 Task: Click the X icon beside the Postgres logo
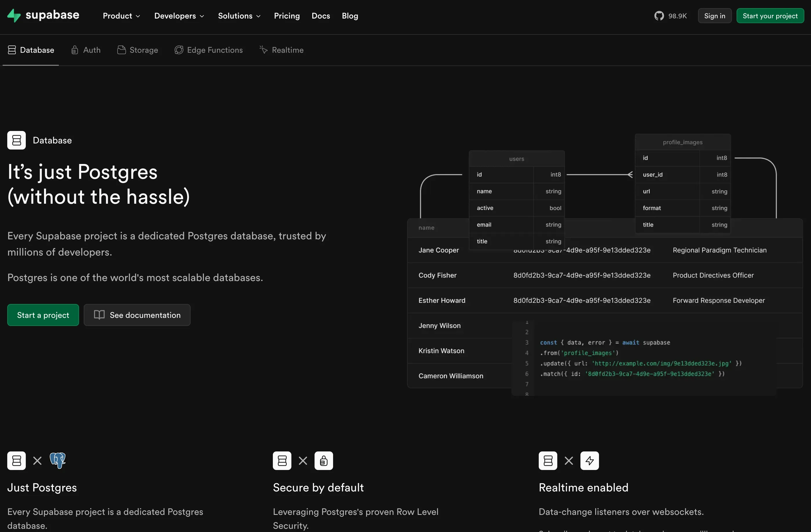pyautogui.click(x=37, y=461)
